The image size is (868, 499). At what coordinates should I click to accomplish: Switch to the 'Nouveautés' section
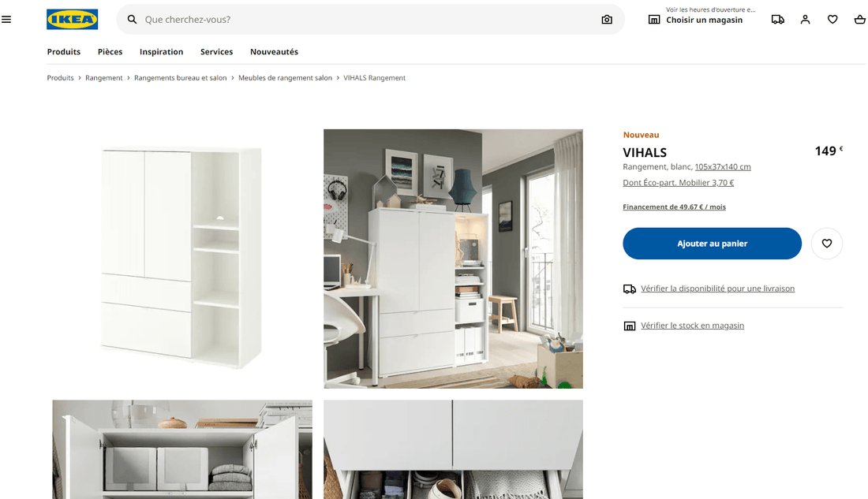point(274,51)
